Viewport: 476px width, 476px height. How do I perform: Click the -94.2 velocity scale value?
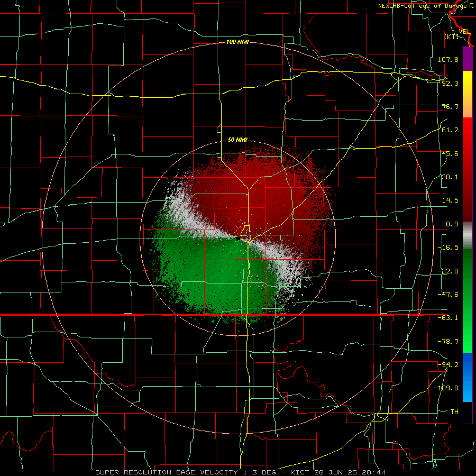448,365
